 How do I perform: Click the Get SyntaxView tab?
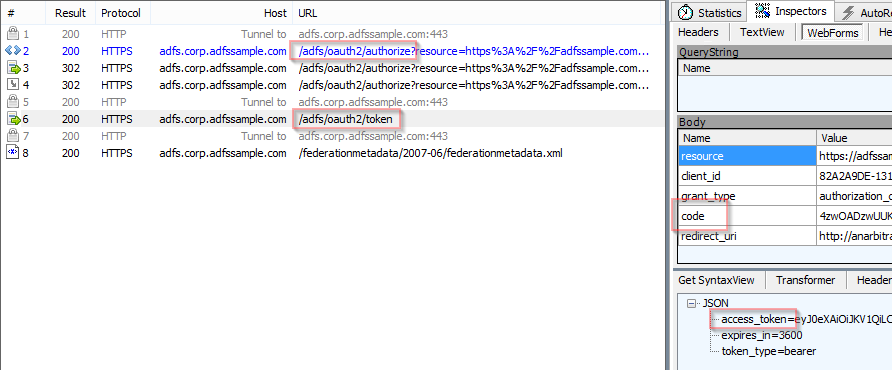click(716, 280)
